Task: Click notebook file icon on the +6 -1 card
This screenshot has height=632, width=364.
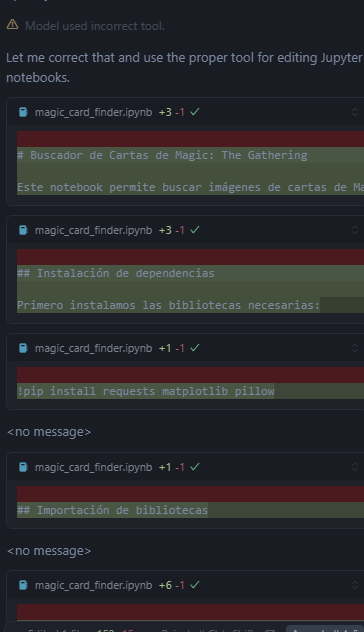Action: point(23,585)
